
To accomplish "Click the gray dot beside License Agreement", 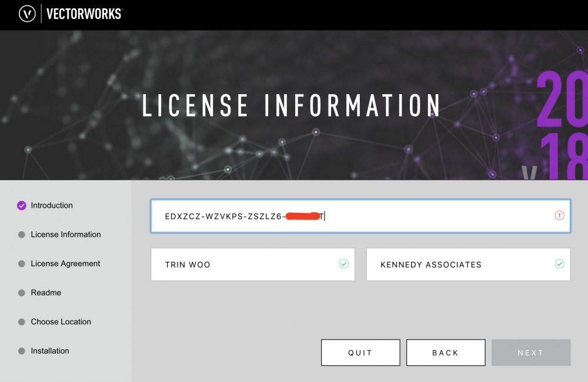I will point(21,263).
